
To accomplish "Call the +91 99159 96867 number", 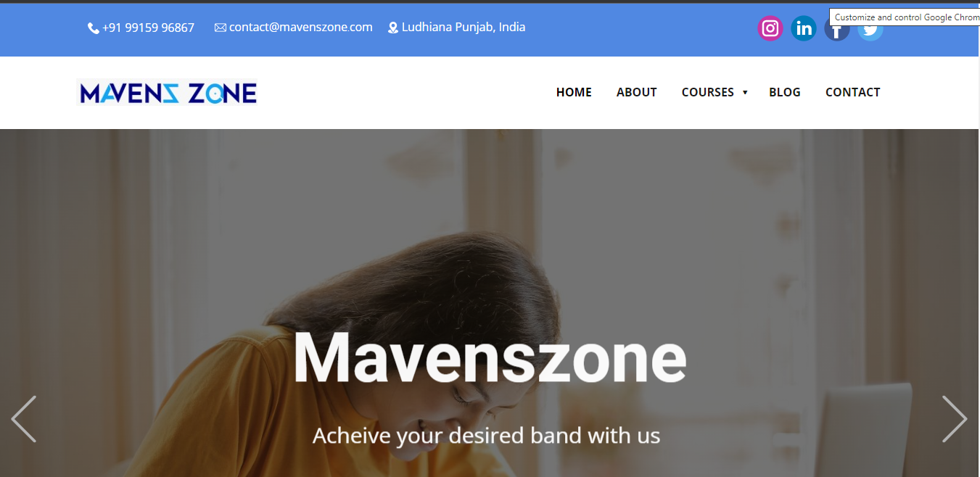I will pyautogui.click(x=148, y=28).
